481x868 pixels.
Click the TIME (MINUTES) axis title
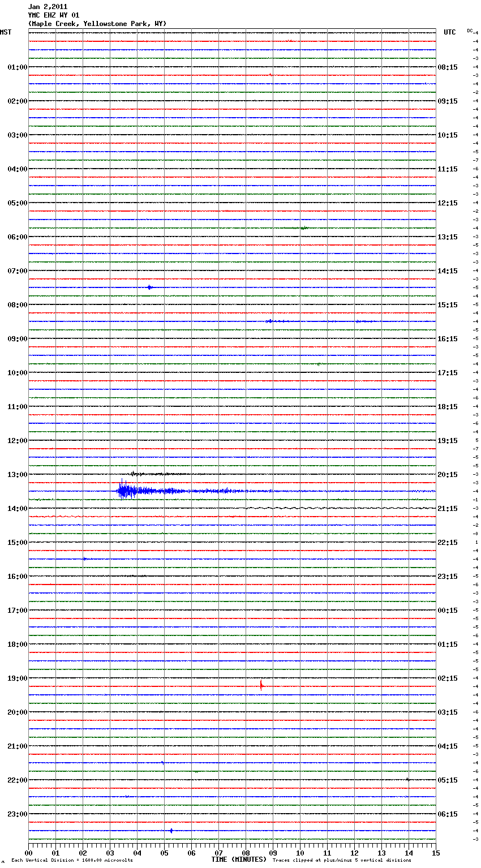coord(239,860)
